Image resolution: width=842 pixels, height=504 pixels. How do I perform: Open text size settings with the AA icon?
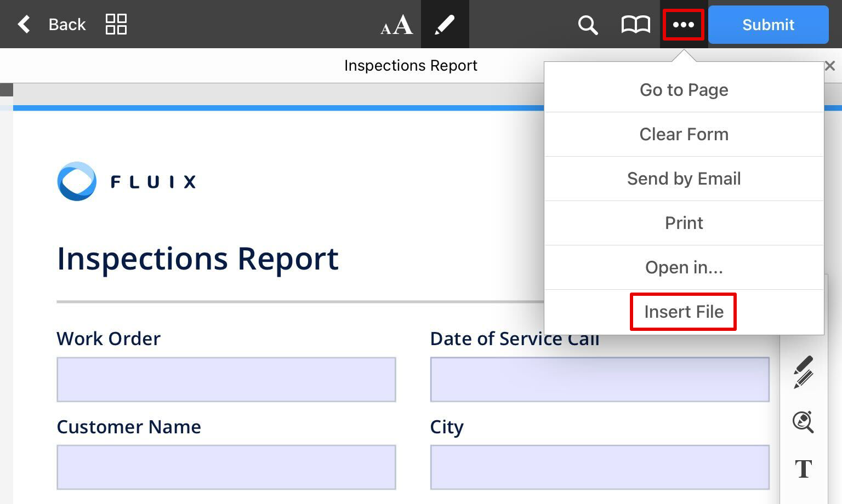pos(396,24)
